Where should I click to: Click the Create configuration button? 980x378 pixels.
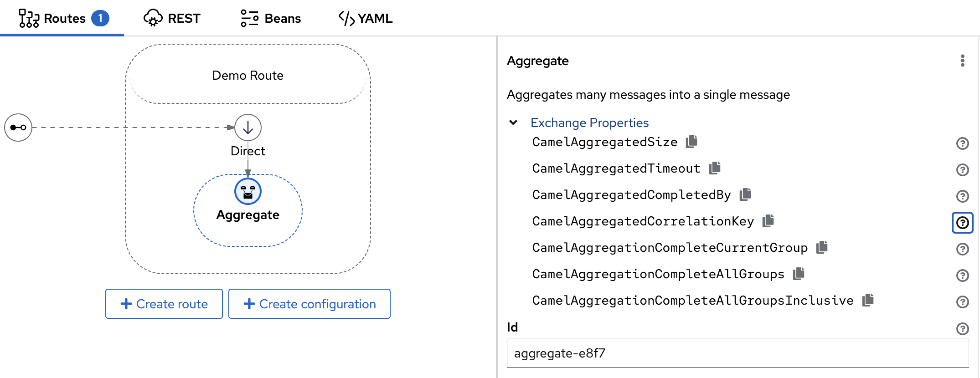coord(309,304)
